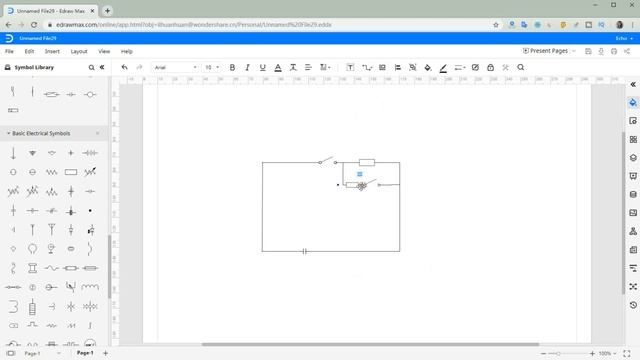Click the download/export icon
640x360 pixels.
pos(601,51)
